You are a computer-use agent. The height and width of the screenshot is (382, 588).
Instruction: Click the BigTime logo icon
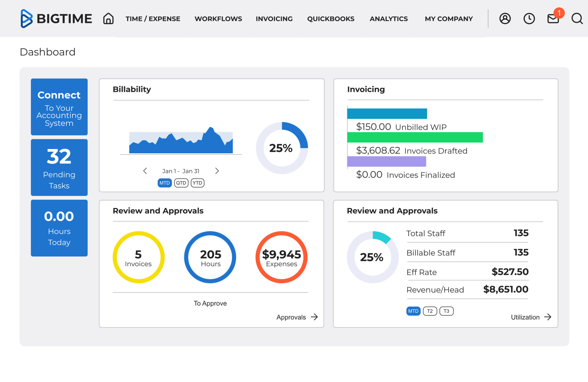(26, 19)
